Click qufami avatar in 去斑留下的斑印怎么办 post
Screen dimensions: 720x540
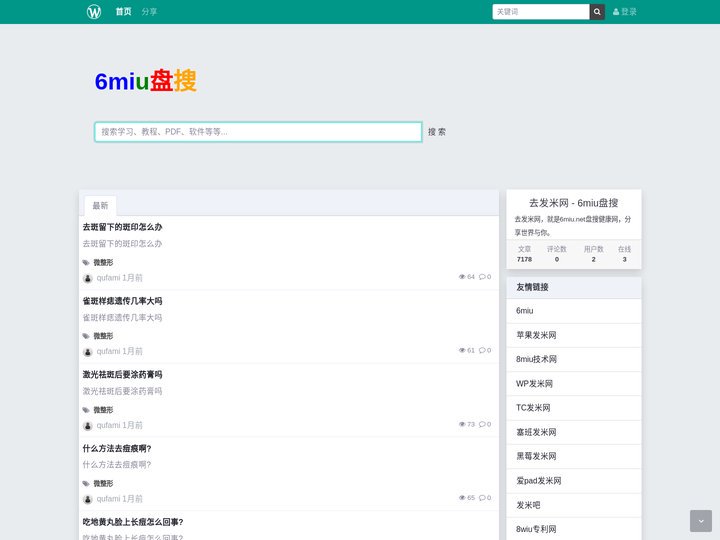88,278
